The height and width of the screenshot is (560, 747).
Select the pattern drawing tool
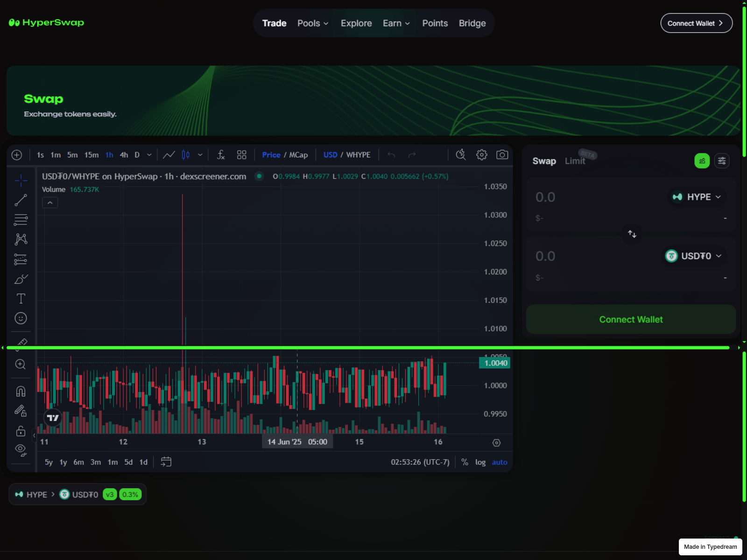[21, 239]
